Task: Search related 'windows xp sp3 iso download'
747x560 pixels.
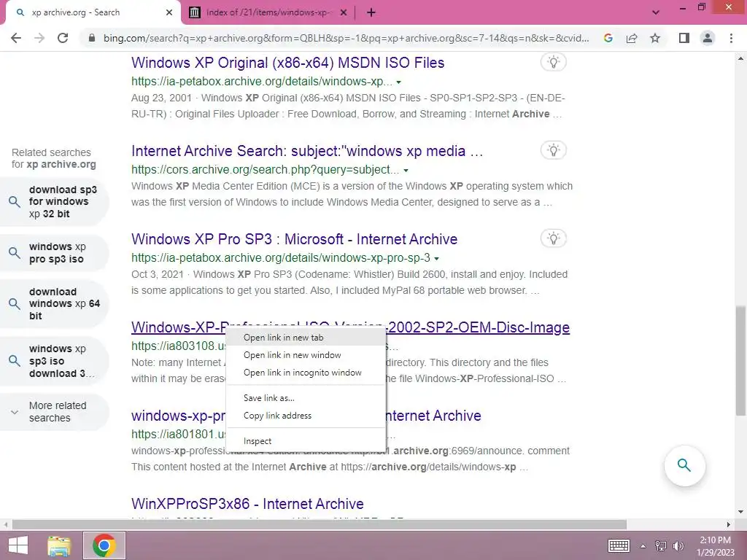Action: [54, 360]
